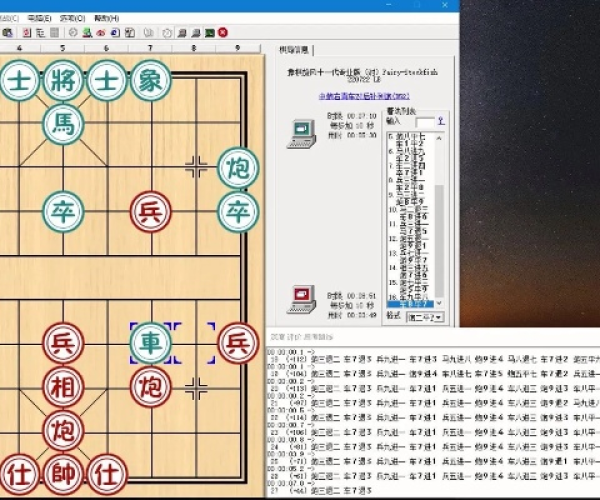Click the grey grid toolbar icon
Image resolution: width=600 pixels, height=500 pixels.
tap(54, 33)
